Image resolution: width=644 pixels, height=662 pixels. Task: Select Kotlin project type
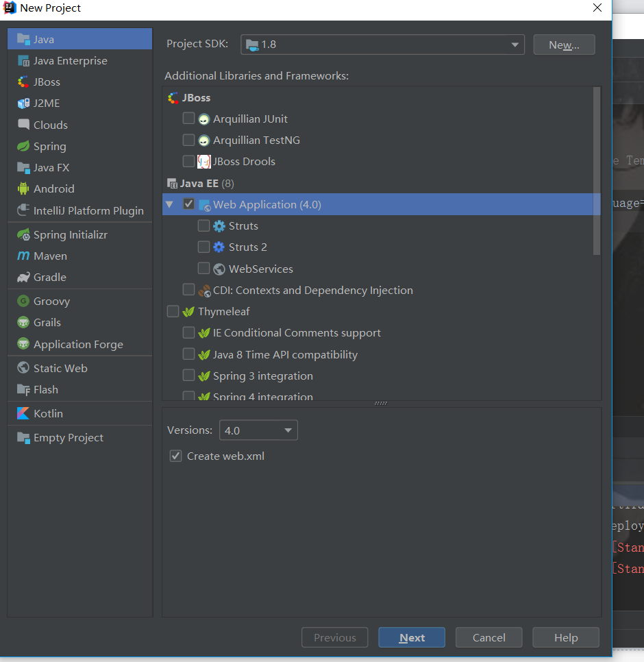tap(79, 413)
